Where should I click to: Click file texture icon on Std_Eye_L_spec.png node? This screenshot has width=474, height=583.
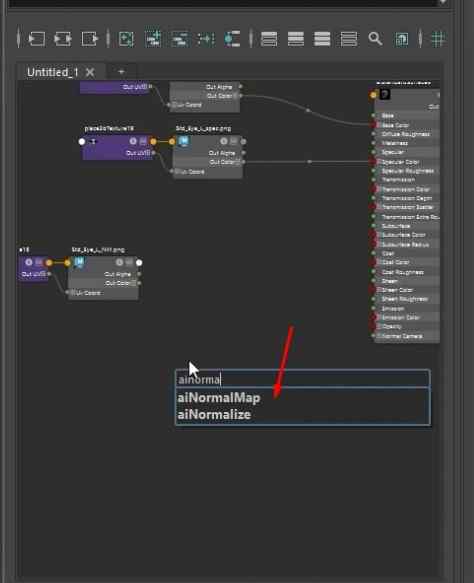coord(184,141)
